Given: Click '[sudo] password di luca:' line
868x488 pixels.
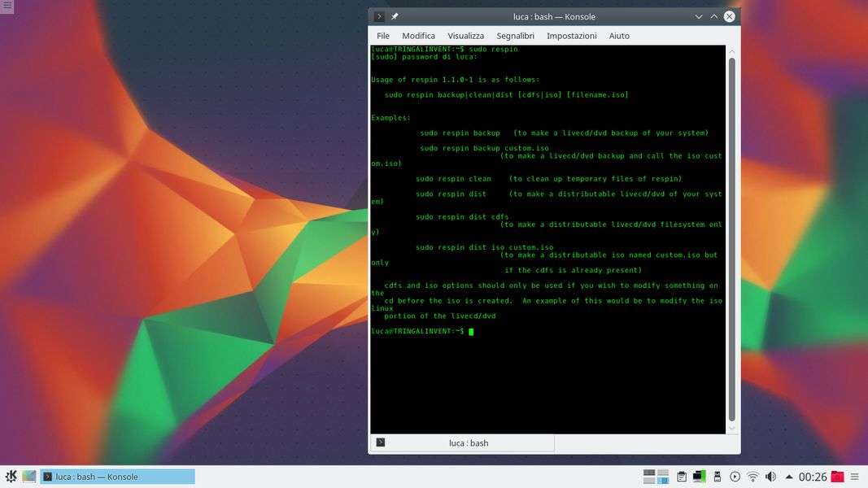Looking at the screenshot, I should coord(424,56).
